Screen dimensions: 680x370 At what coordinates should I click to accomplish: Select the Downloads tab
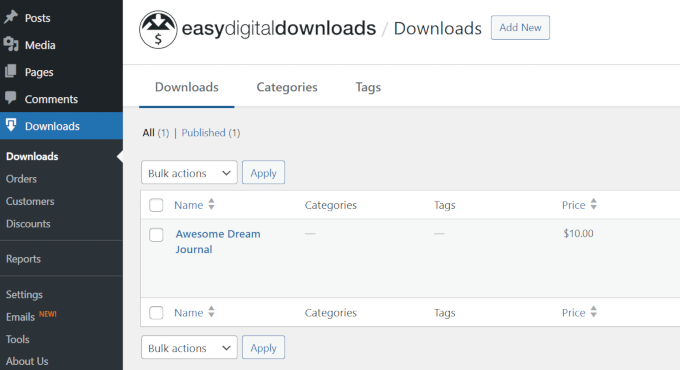pos(186,87)
